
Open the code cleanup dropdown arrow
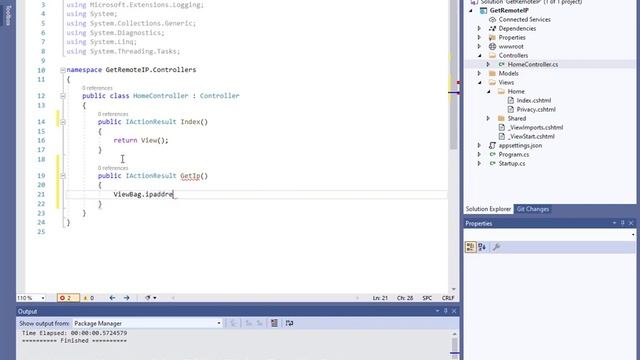point(155,298)
